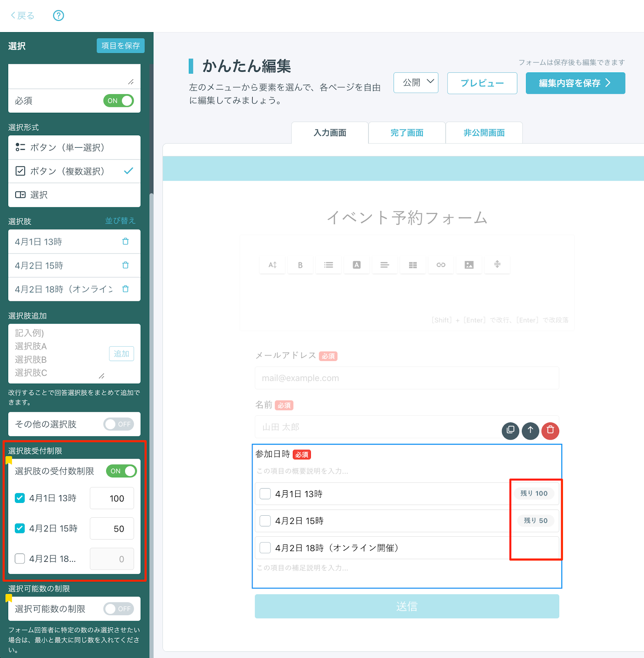Switch to the 非公開画面 tab
644x658 pixels.
484,133
